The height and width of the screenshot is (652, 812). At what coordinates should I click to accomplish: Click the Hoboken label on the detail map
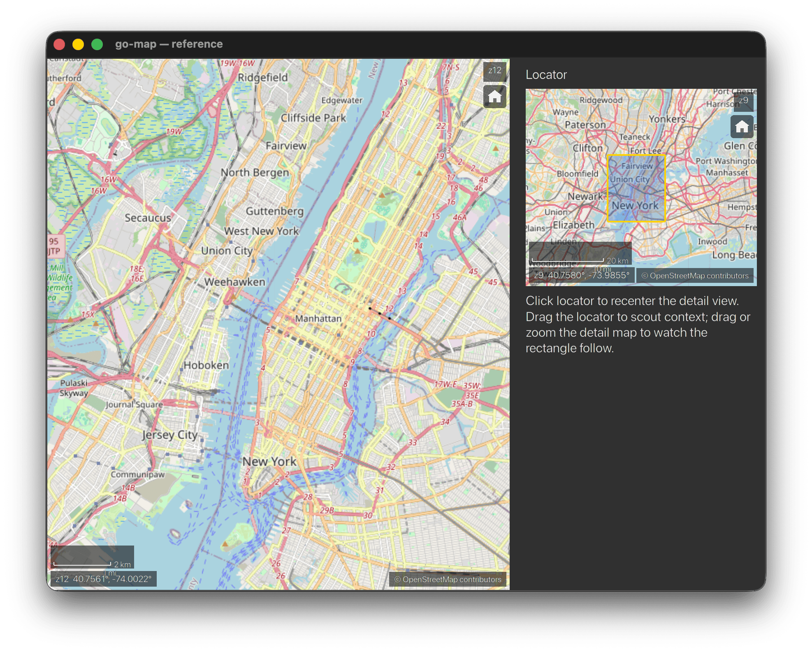tap(206, 365)
